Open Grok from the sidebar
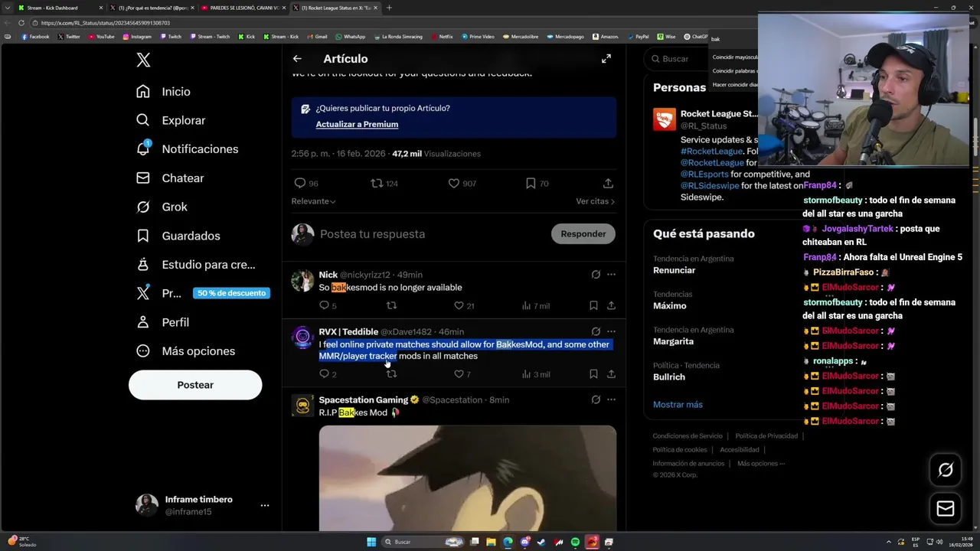Image resolution: width=980 pixels, height=551 pixels. point(162,207)
